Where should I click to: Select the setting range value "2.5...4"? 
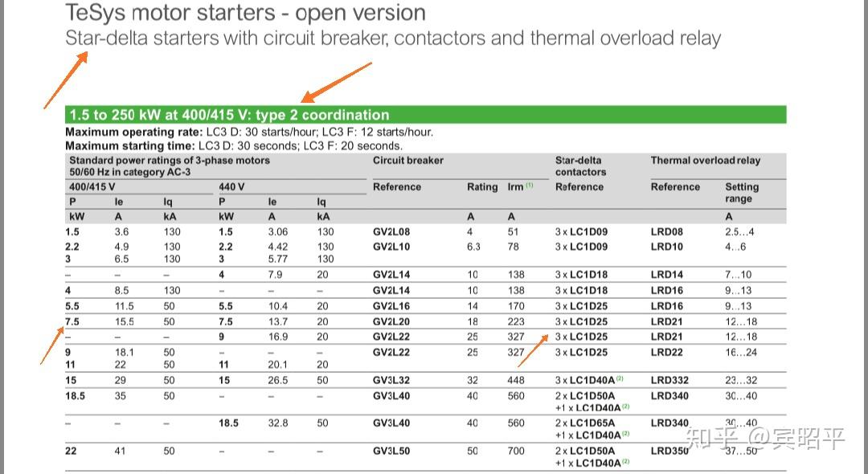click(739, 231)
